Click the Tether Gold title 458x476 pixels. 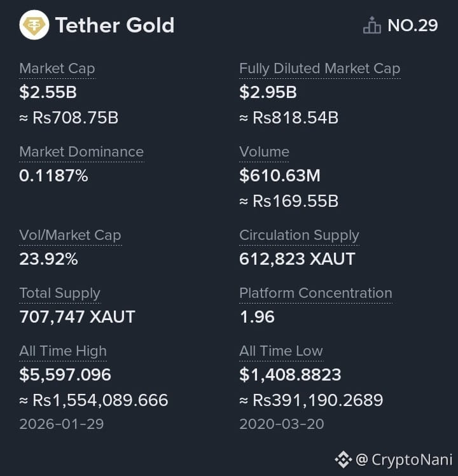(x=114, y=25)
